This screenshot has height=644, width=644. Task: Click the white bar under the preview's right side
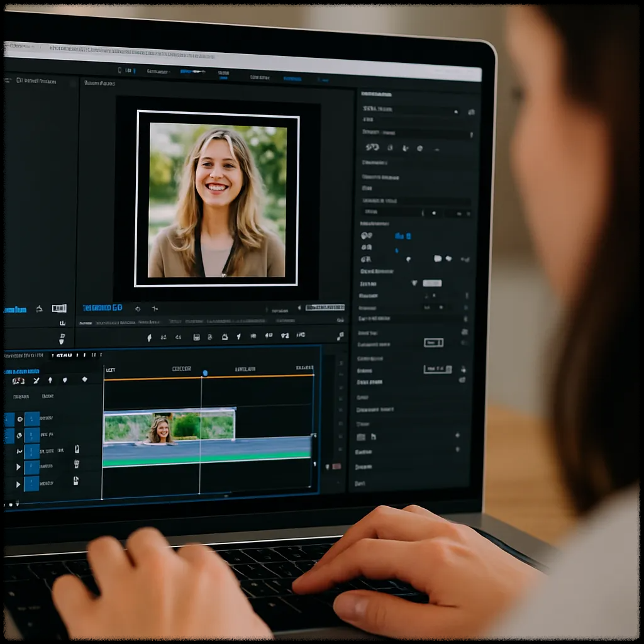[x=325, y=307]
